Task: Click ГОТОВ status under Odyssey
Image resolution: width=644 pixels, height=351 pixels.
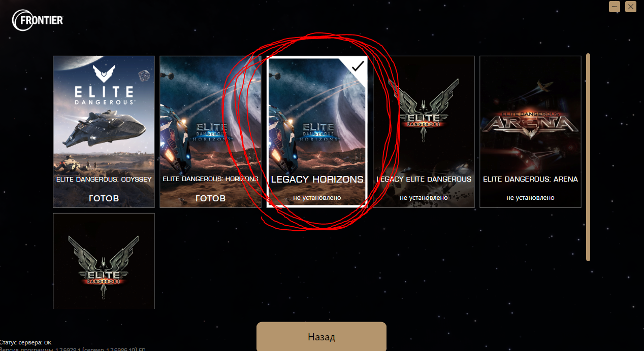Action: [104, 198]
